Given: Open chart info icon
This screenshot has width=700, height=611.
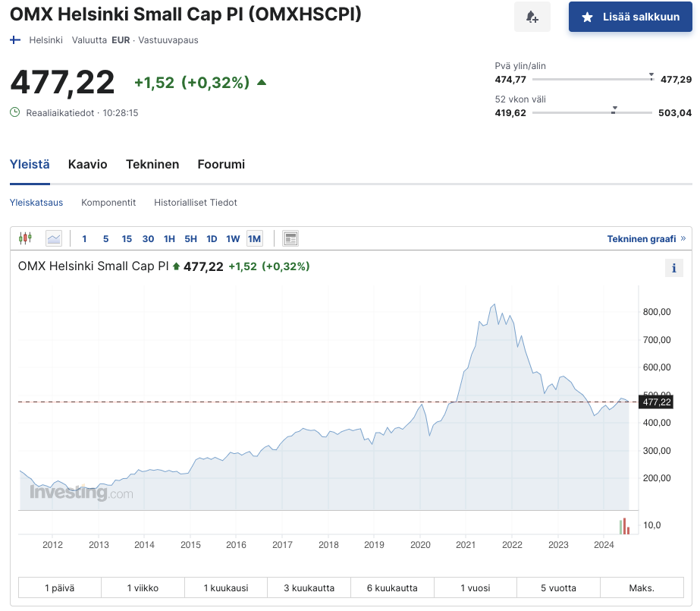Looking at the screenshot, I should click(x=673, y=268).
